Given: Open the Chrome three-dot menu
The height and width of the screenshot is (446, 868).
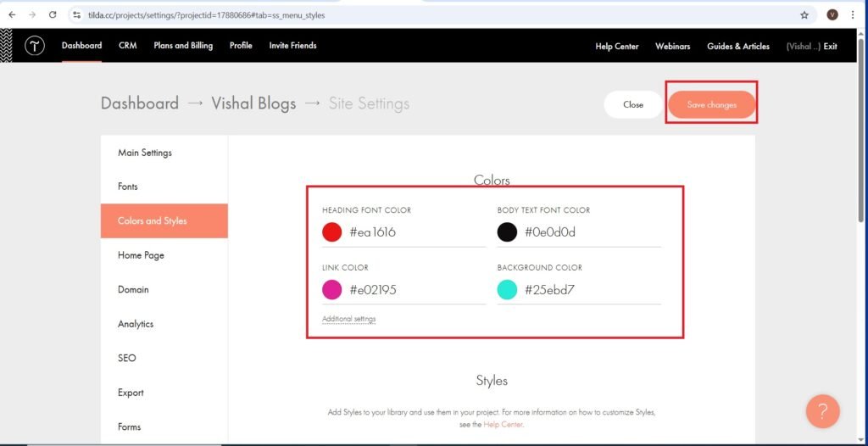Looking at the screenshot, I should pos(853,14).
